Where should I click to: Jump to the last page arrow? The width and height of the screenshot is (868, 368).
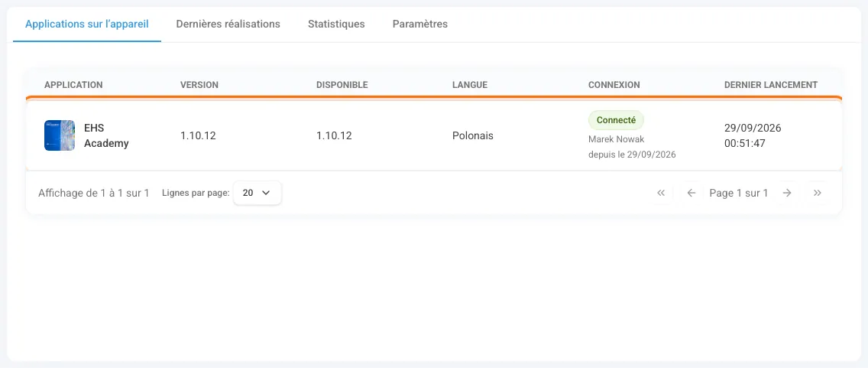[817, 193]
